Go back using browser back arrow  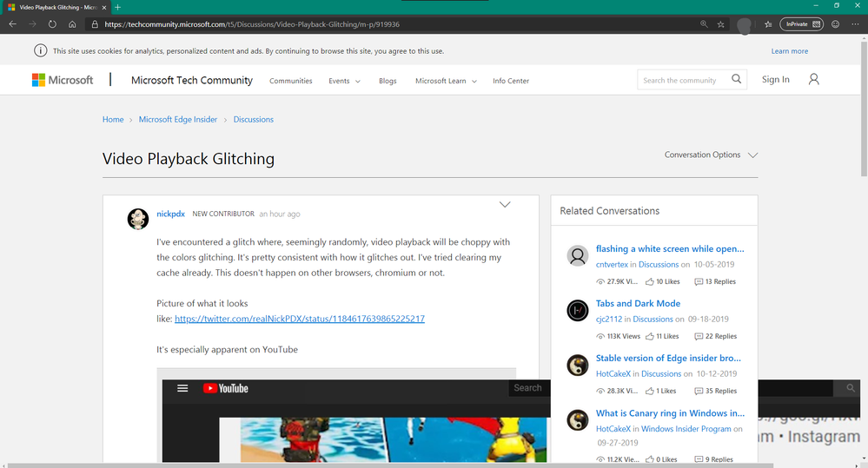(13, 24)
